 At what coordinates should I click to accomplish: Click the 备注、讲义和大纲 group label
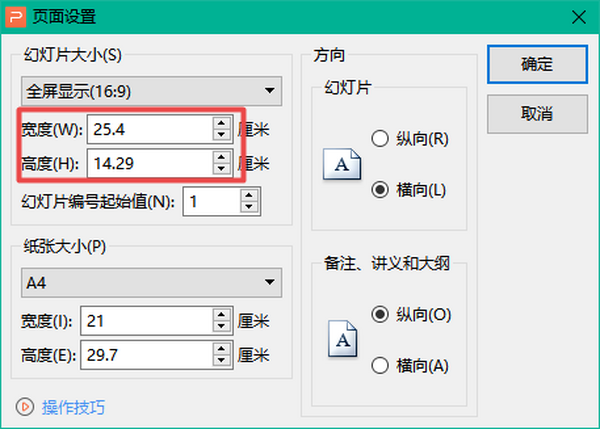point(387,263)
